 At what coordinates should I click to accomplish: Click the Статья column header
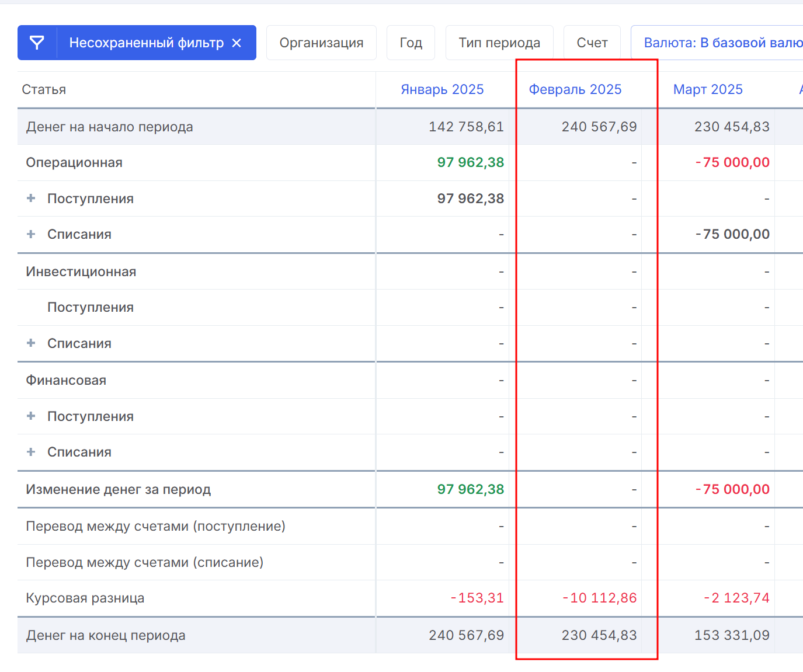tap(44, 89)
